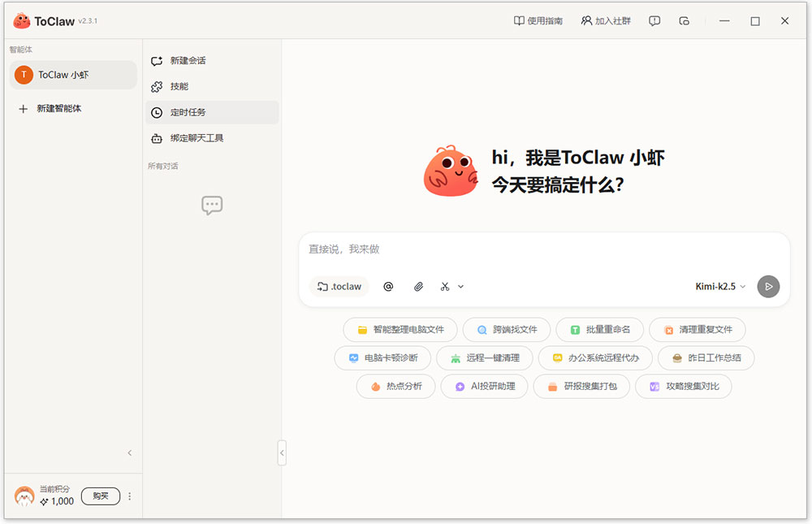812x524 pixels.
Task: Click the scissors screenshot icon
Action: click(445, 287)
